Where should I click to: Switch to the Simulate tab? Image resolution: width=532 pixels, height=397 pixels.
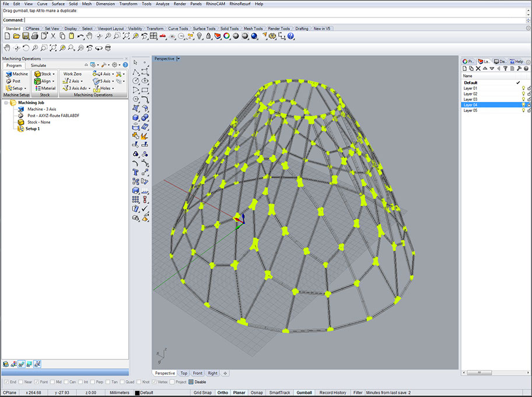(38, 65)
